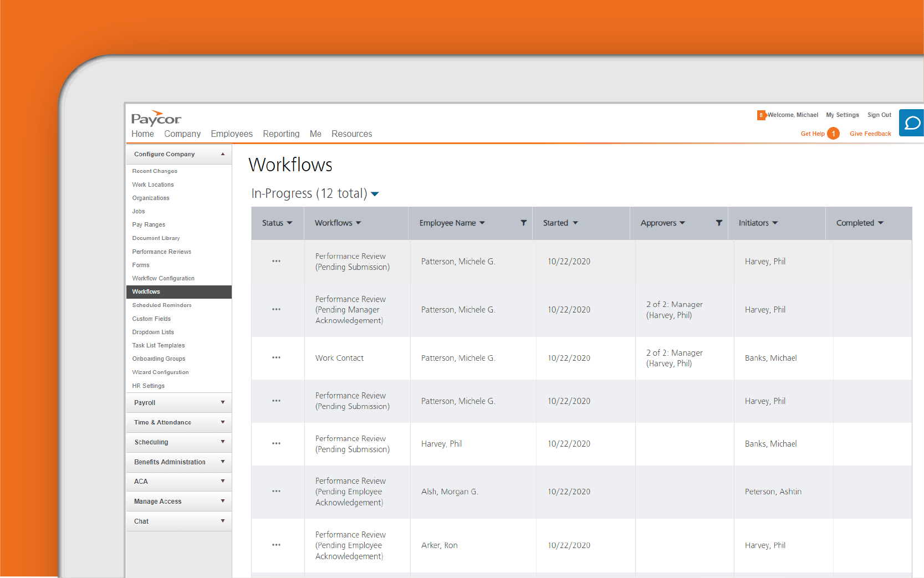Sort by the Completed column

(x=860, y=223)
